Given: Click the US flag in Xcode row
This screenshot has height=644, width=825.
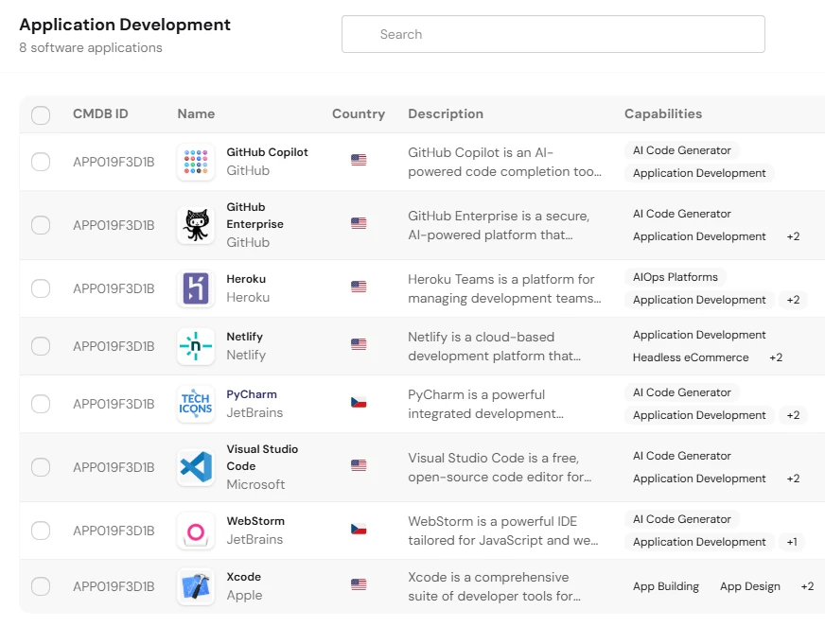Looking at the screenshot, I should pyautogui.click(x=359, y=584).
